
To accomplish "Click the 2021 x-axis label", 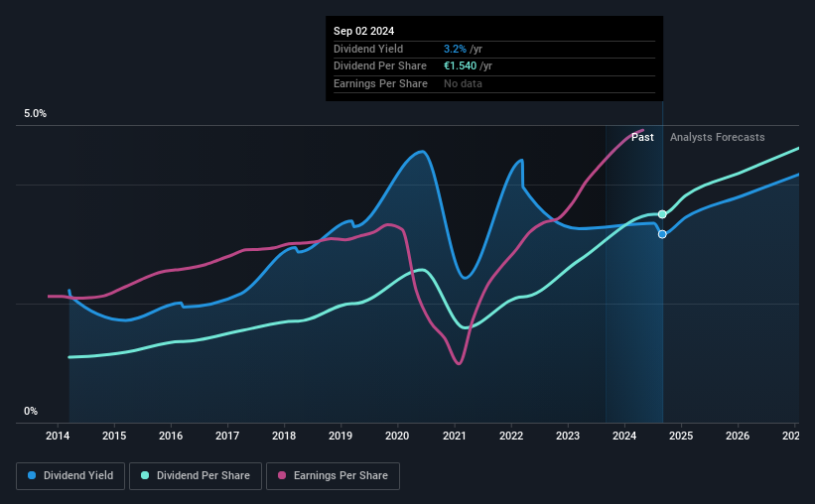I will (455, 436).
